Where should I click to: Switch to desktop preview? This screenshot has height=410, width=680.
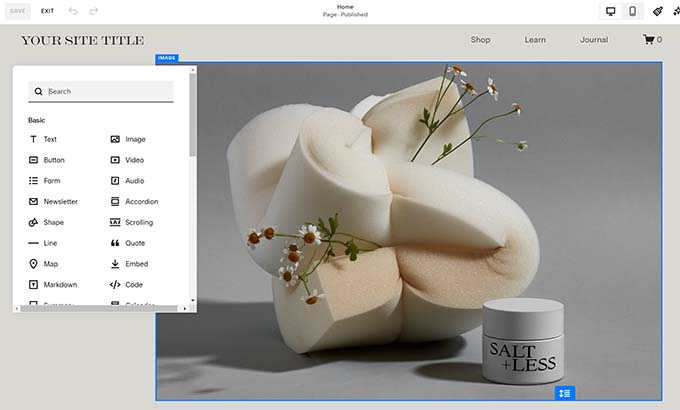tap(611, 11)
